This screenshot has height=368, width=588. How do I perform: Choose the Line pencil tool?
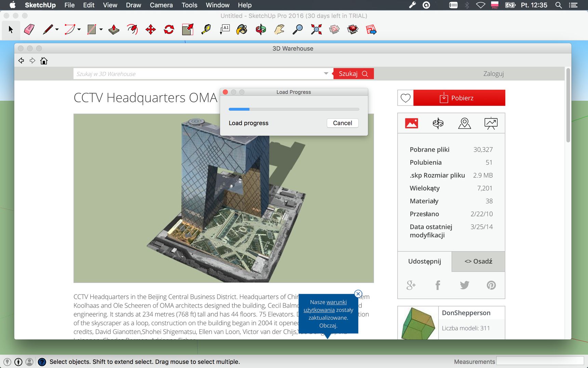(x=48, y=30)
